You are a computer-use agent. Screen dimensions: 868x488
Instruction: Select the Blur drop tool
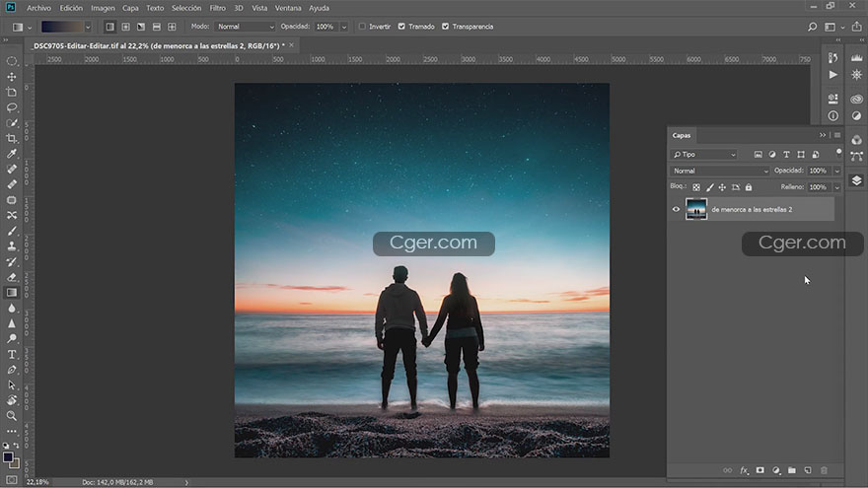pos(12,309)
